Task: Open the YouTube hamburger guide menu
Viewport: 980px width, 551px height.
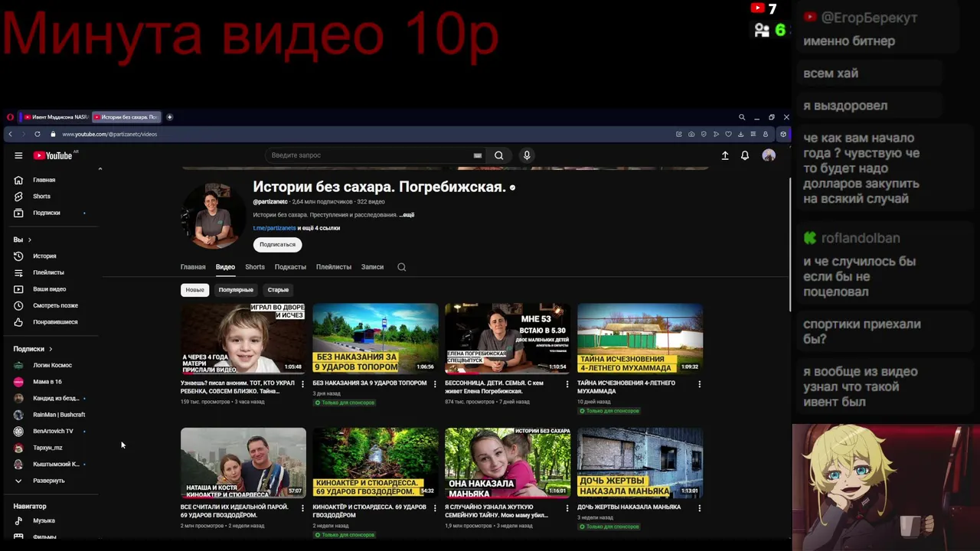Action: [18, 155]
